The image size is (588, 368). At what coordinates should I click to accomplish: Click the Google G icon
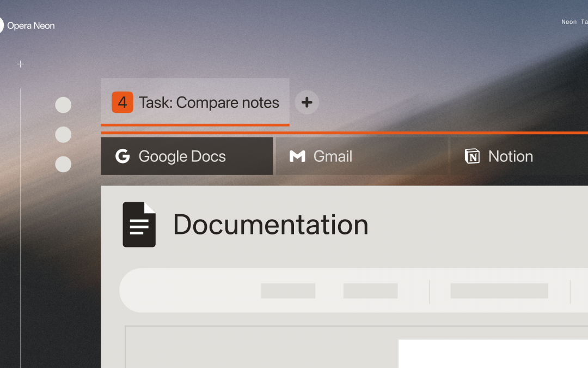click(x=122, y=156)
